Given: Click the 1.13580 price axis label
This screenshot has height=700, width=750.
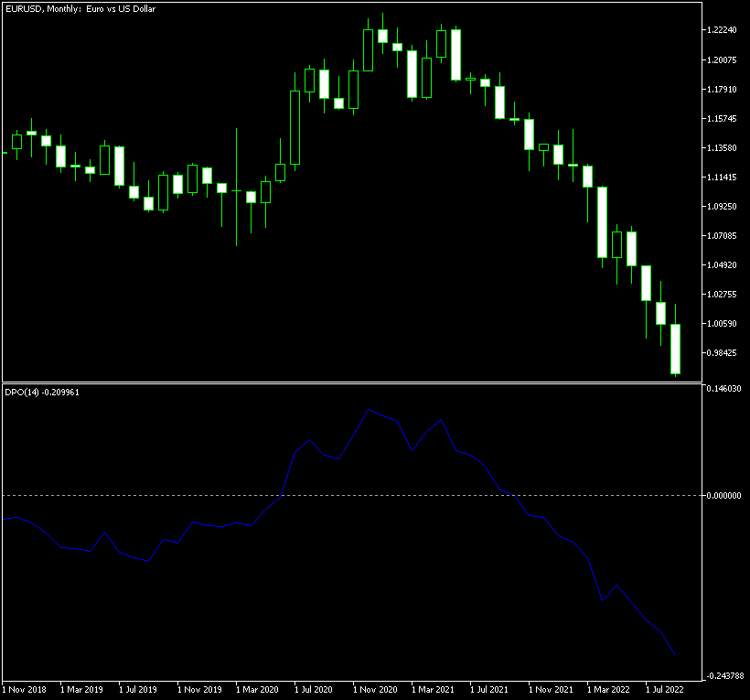Looking at the screenshot, I should [723, 147].
